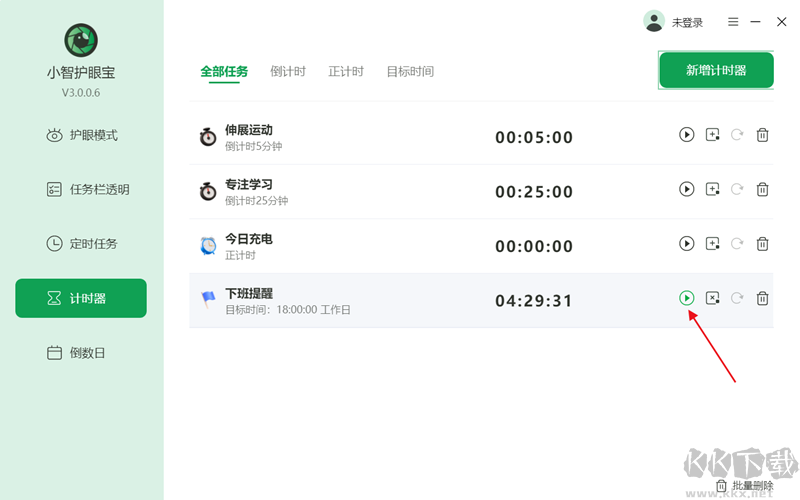Start the 下班提醒 timer
The image size is (800, 500).
(687, 298)
